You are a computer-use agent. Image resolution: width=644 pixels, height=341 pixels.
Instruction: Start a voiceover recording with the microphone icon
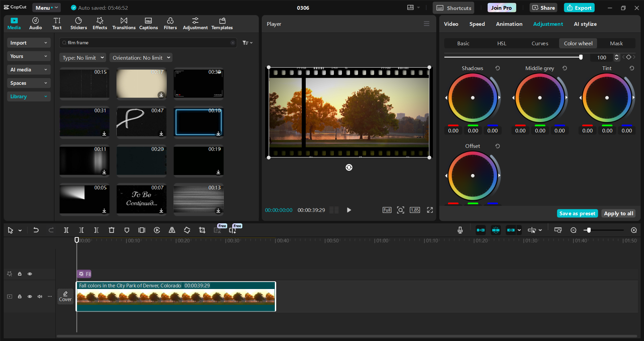coord(460,230)
